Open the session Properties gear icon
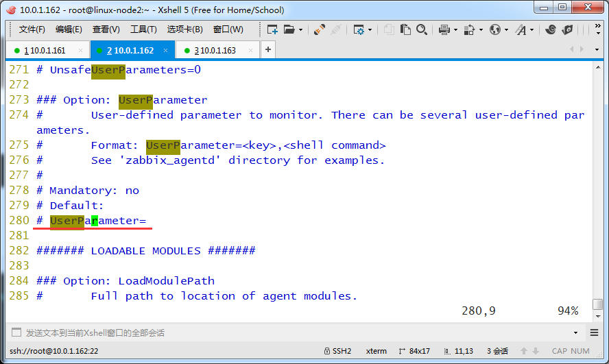Screen dimensions: 609x364 click(359, 29)
